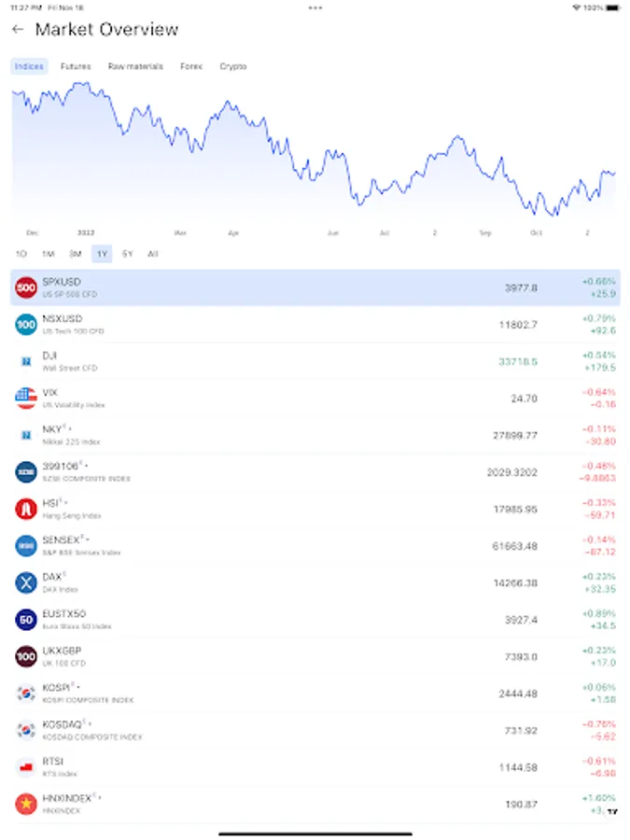Select the 5Y time range
This screenshot has width=630, height=840.
tap(128, 254)
